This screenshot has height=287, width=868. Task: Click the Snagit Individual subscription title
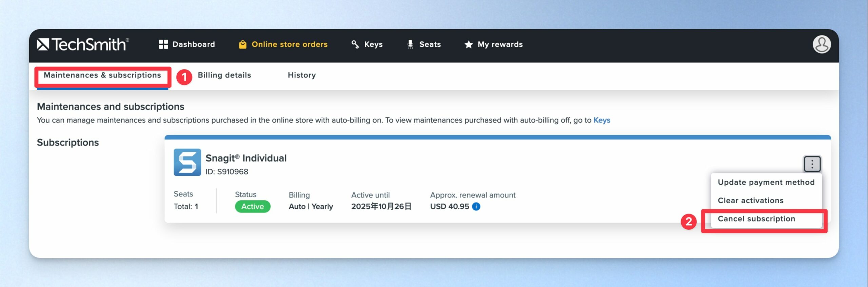point(246,158)
